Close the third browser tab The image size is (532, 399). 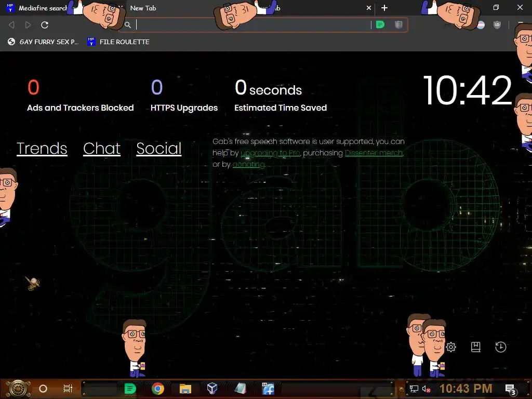369,8
